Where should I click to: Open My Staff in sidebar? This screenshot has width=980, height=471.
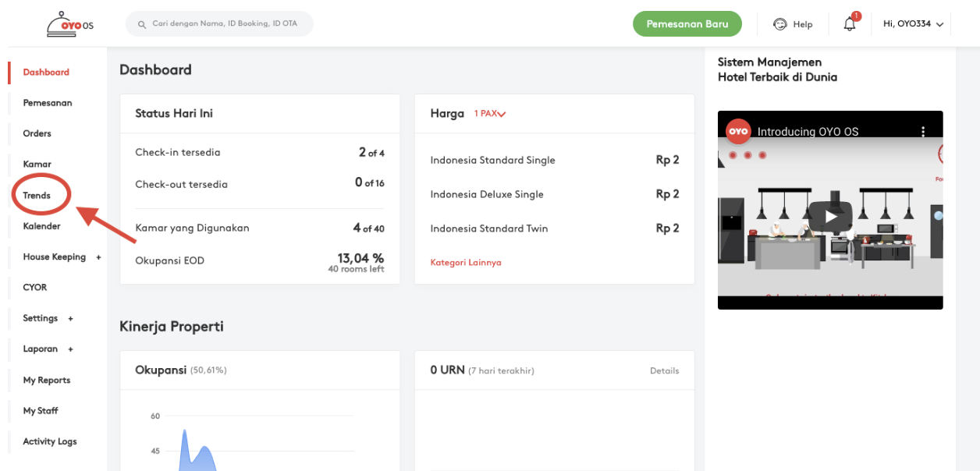(41, 411)
